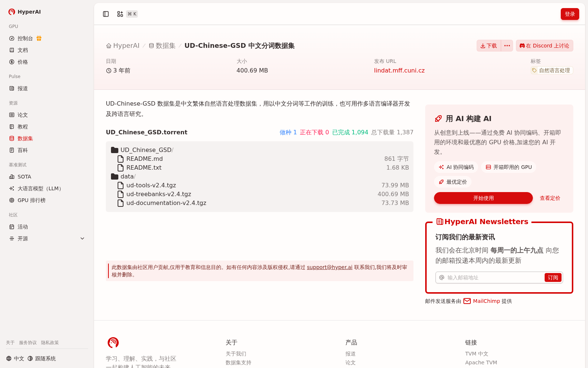This screenshot has height=368, width=588.
Task: Open 活动 events in the sidebar
Action: pos(47,227)
